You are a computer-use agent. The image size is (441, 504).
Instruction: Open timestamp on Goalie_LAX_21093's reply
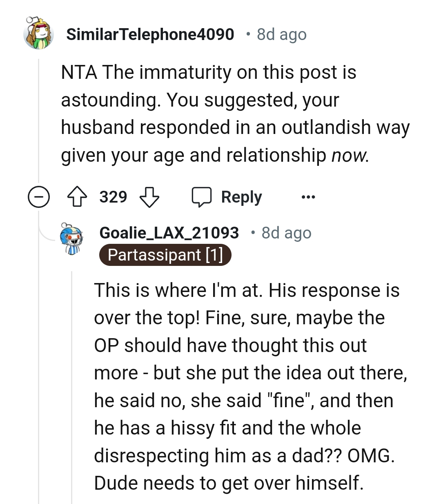(x=286, y=233)
